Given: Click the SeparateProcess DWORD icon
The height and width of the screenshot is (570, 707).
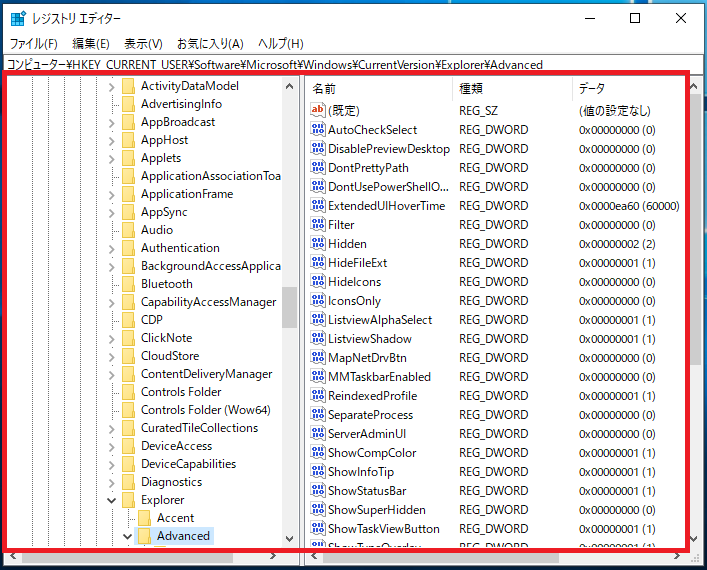Looking at the screenshot, I should coord(317,414).
